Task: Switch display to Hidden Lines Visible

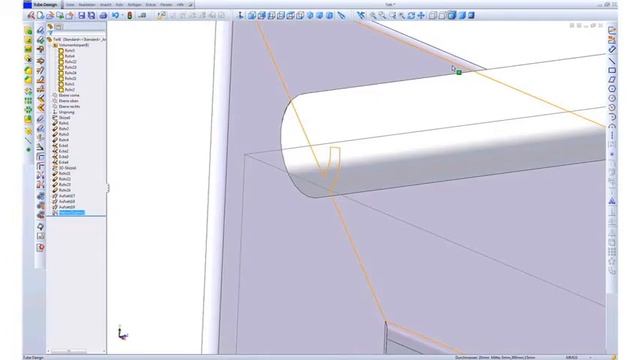Action: pyautogui.click(x=442, y=16)
